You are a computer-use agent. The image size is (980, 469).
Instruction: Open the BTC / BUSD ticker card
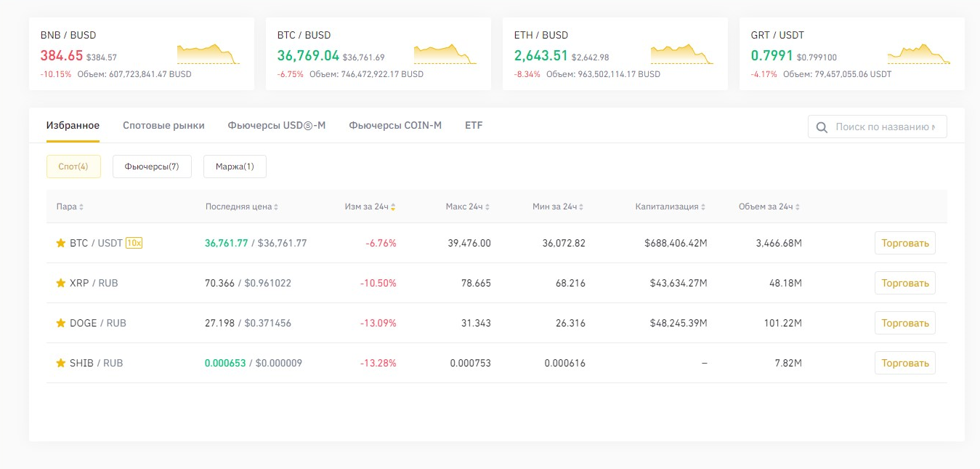(378, 54)
